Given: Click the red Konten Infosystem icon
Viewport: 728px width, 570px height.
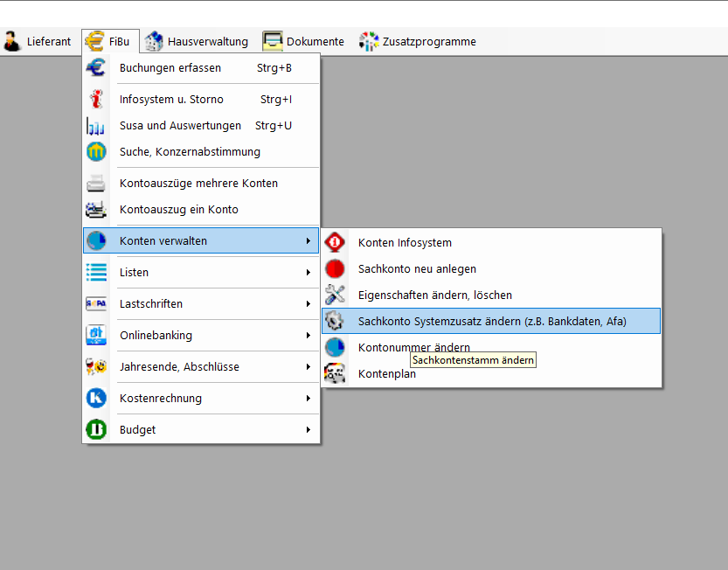Looking at the screenshot, I should [x=335, y=242].
